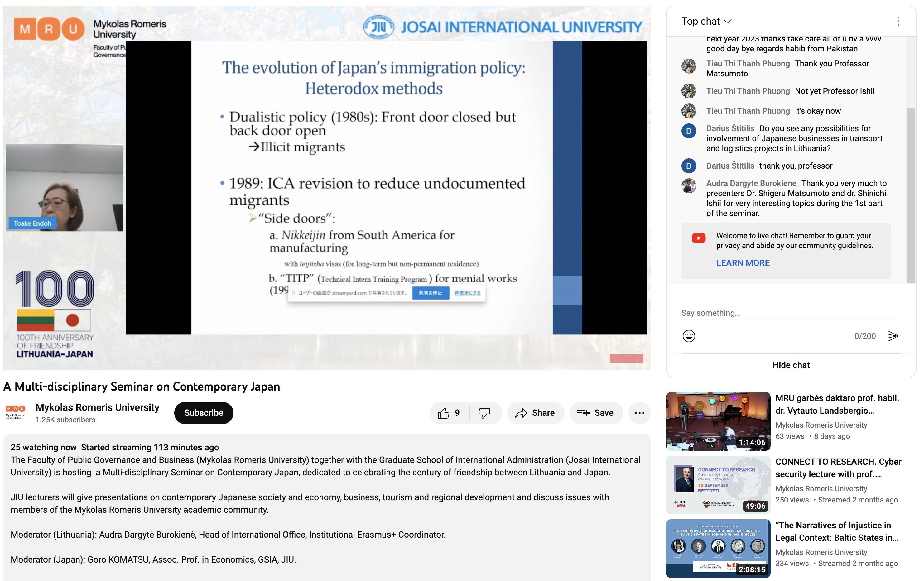
Task: Save video to a playlist
Action: tap(596, 413)
